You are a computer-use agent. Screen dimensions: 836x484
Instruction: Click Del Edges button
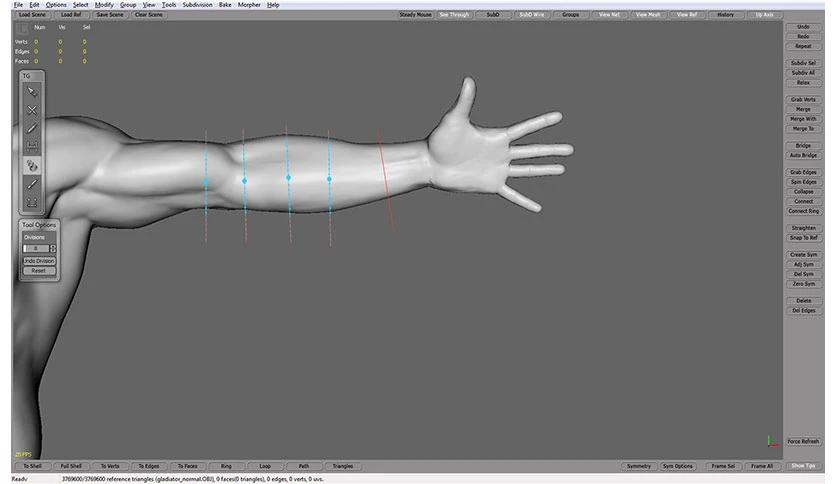803,311
